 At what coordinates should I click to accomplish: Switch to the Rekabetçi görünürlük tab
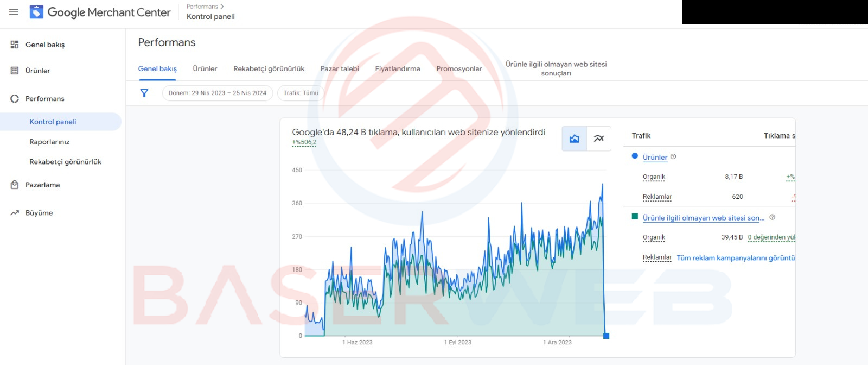tap(269, 69)
